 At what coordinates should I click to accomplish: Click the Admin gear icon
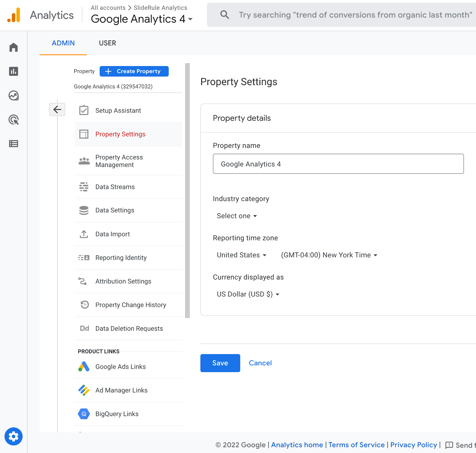(x=14, y=436)
